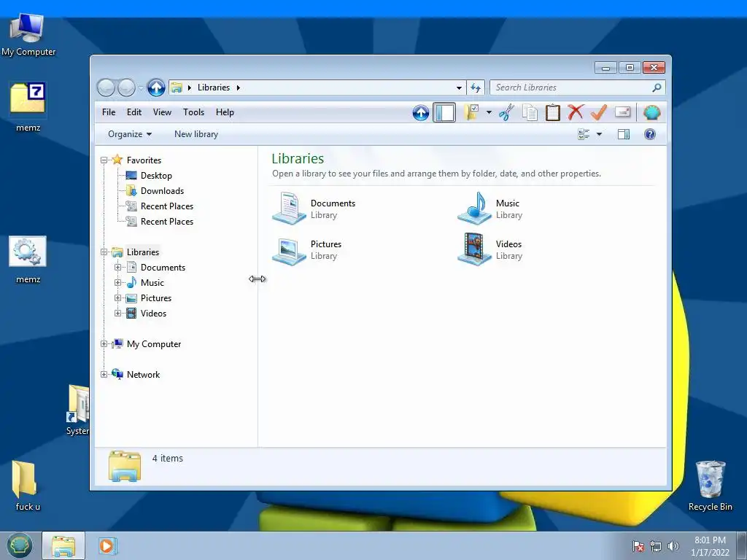747x560 pixels.
Task: Click the orange checkmark Properties icon
Action: tap(598, 113)
